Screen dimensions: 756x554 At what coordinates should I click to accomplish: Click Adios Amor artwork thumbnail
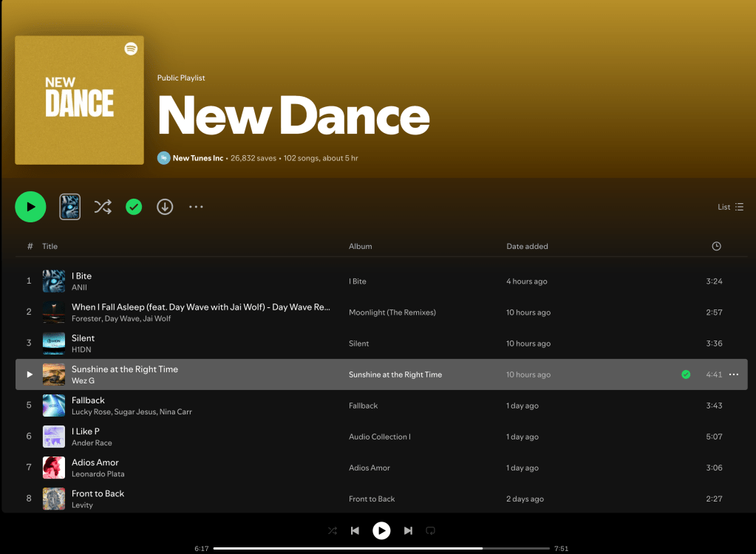pyautogui.click(x=53, y=468)
